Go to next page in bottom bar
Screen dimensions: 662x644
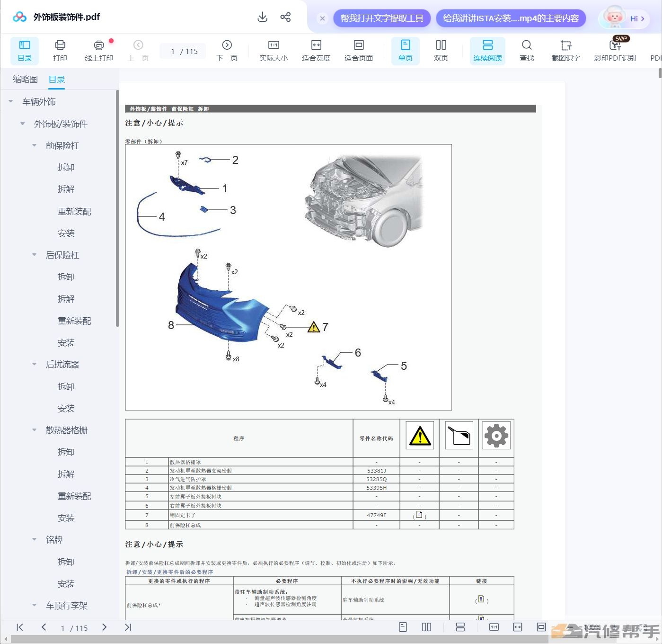point(104,627)
